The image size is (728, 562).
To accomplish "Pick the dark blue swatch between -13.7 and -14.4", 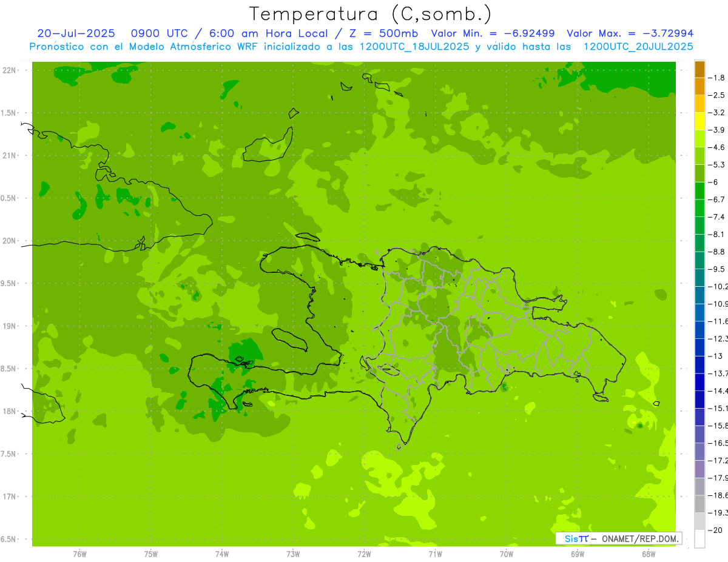I will point(699,382).
